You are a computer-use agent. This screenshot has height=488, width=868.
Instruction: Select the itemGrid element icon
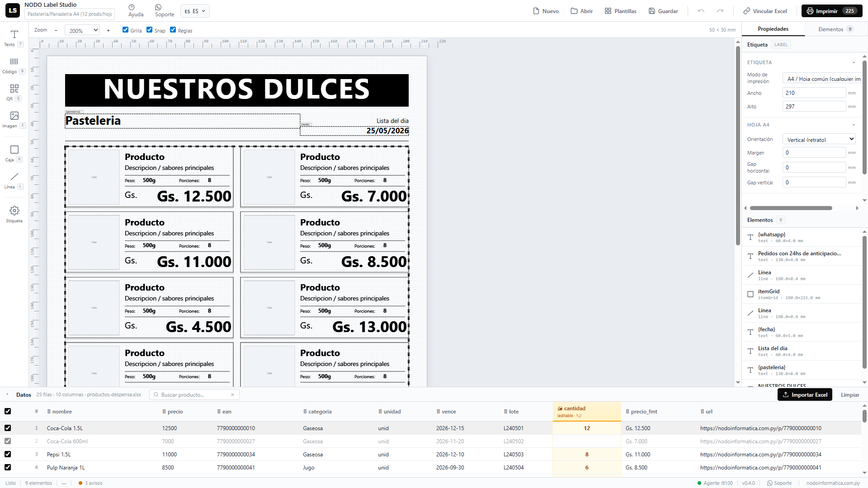[750, 294]
